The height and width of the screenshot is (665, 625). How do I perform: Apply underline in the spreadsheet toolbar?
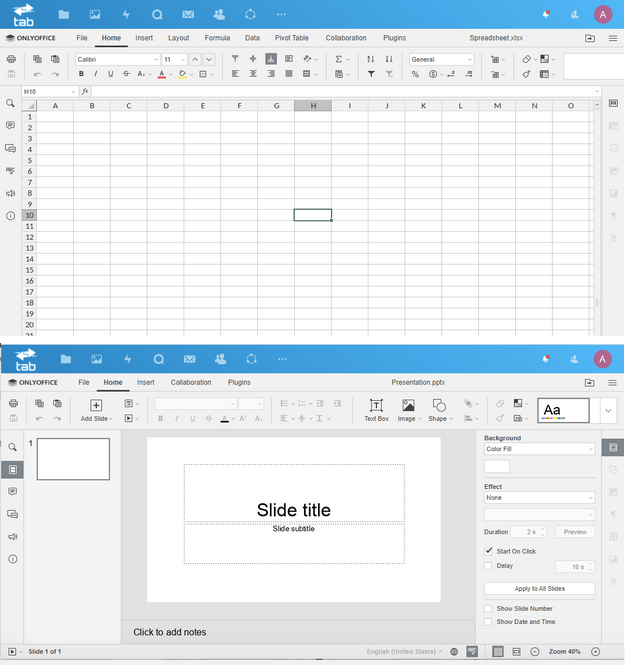coord(111,74)
